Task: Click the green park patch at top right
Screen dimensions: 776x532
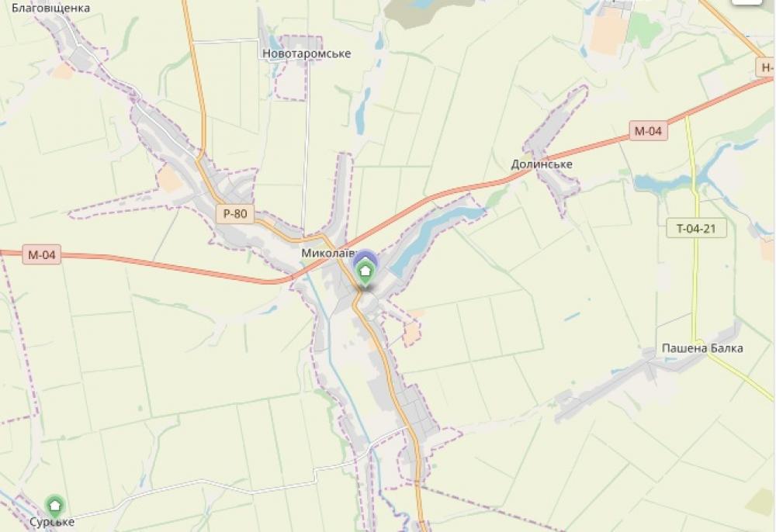Action: coord(643,29)
